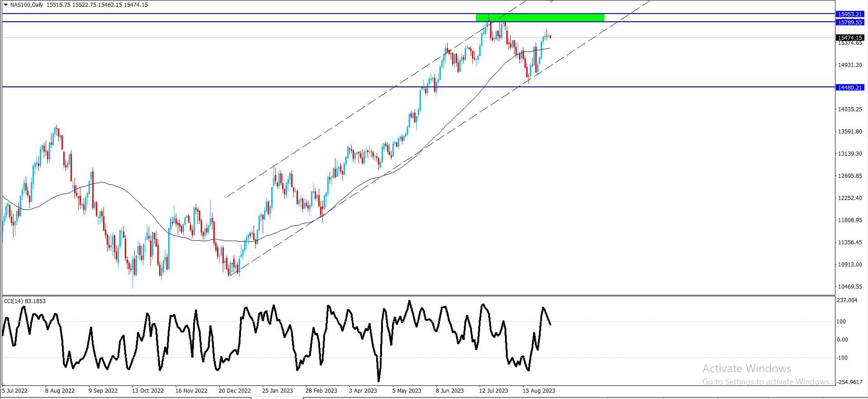868x399 pixels.
Task: Click the 100 level on CCI scale
Action: 841,322
